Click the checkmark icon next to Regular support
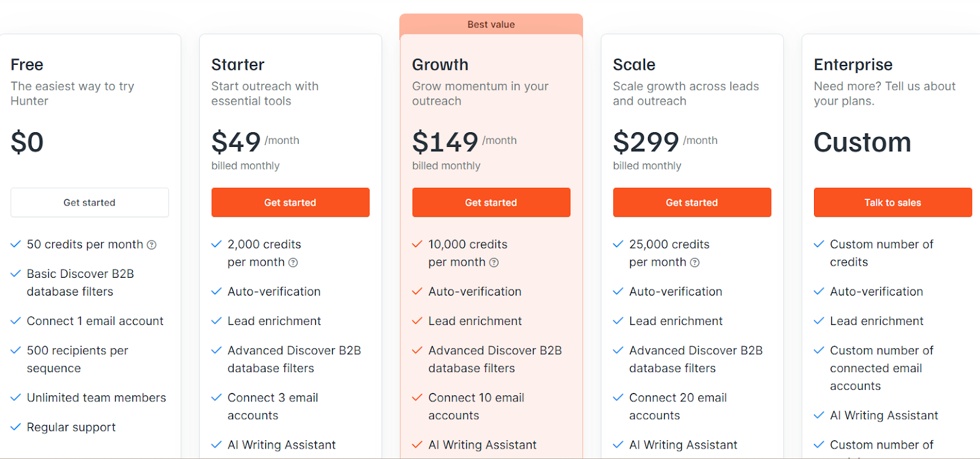 click(16, 427)
